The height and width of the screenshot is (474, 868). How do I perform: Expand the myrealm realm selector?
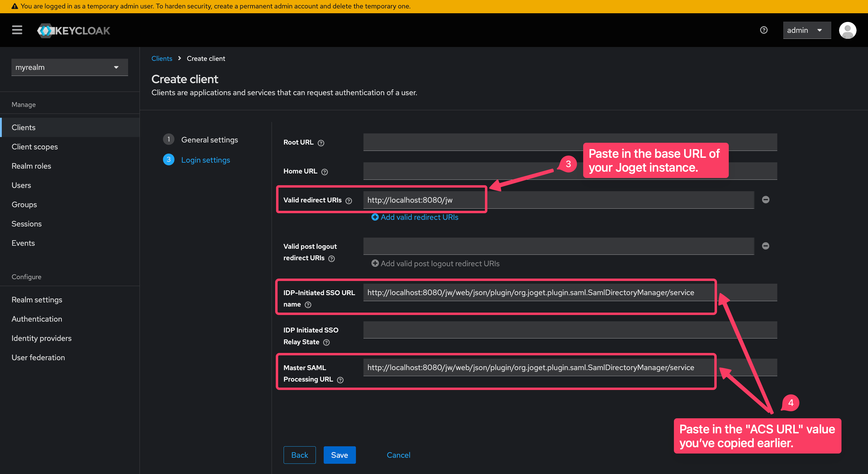69,67
